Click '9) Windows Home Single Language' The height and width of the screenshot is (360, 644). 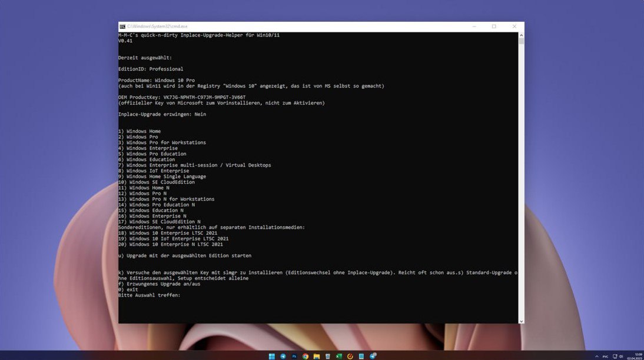162,176
